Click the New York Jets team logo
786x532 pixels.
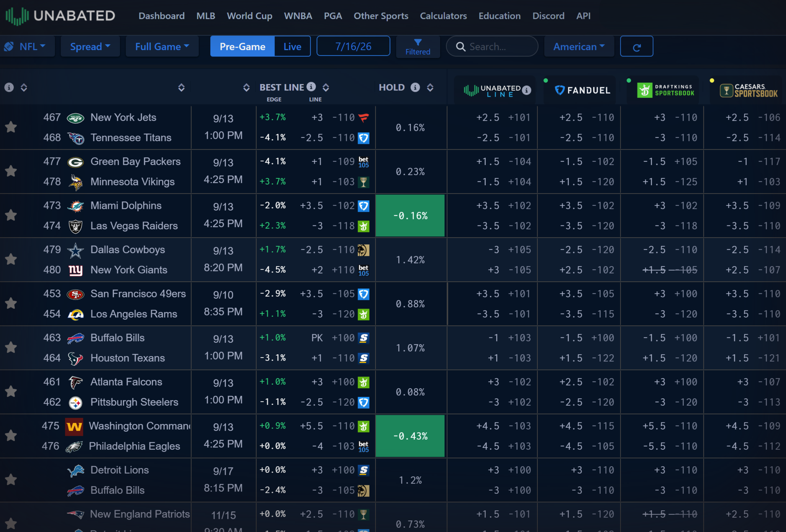75,118
